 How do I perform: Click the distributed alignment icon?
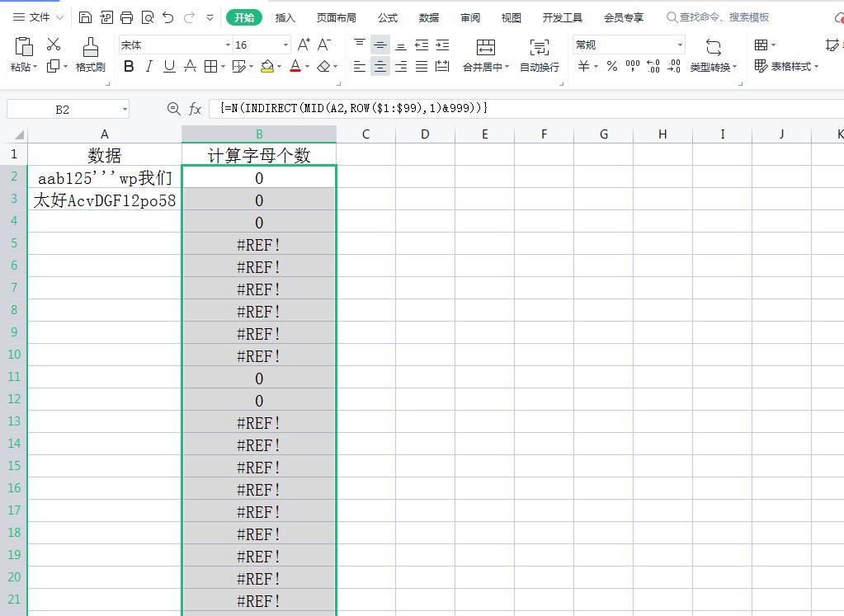(x=442, y=66)
